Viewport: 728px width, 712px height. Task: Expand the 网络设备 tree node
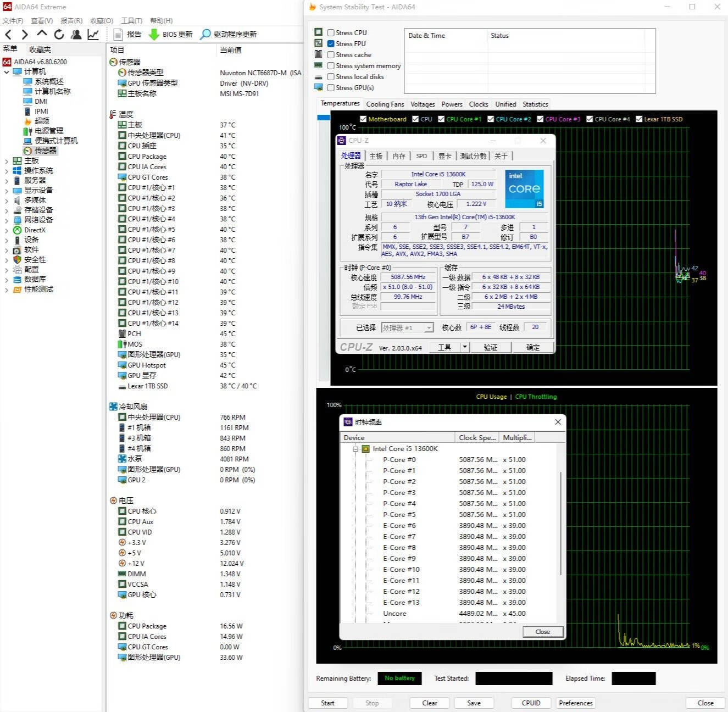pyautogui.click(x=7, y=220)
